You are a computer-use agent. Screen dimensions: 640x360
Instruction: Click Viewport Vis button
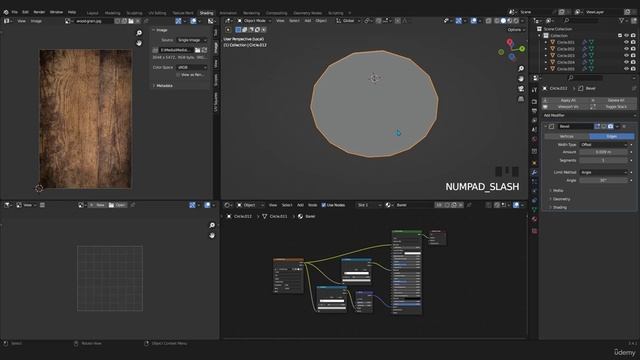564,107
